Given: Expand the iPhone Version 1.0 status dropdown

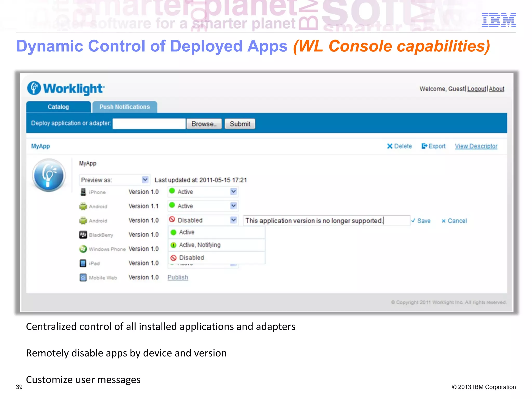Looking at the screenshot, I should tap(203, 192).
